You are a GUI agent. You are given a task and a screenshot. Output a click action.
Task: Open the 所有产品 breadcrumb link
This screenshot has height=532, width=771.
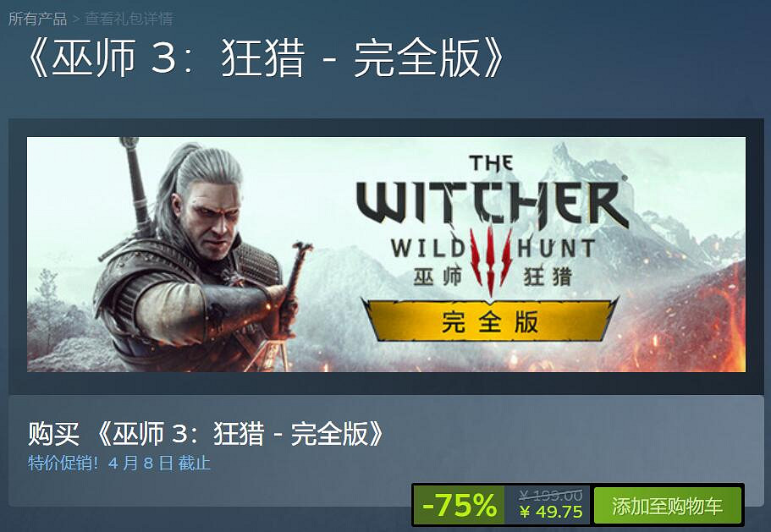pyautogui.click(x=37, y=19)
